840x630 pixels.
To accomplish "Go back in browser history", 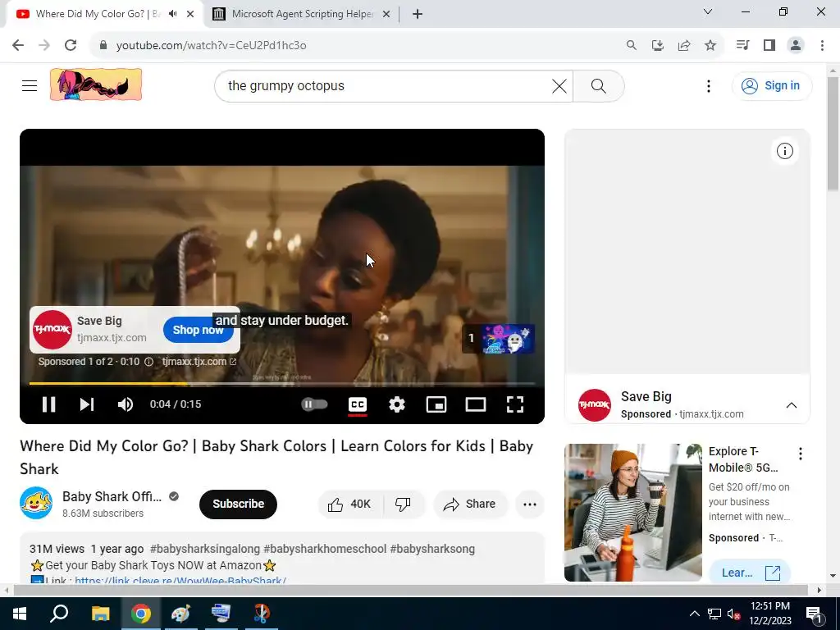I will coord(18,46).
